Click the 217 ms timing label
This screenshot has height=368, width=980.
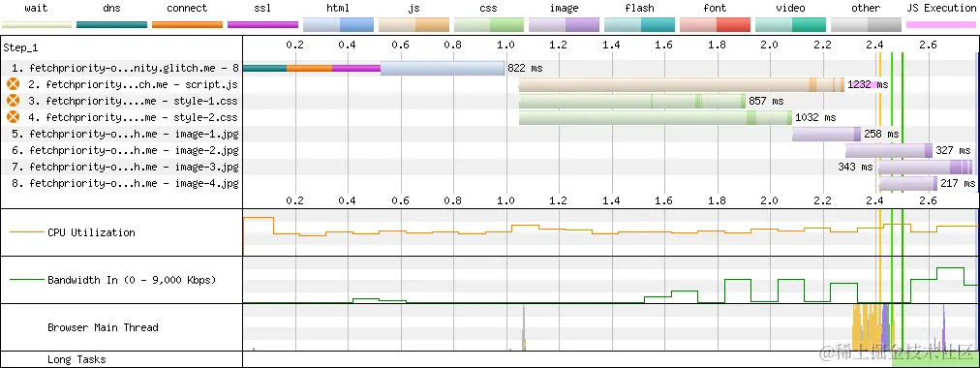[x=958, y=184]
